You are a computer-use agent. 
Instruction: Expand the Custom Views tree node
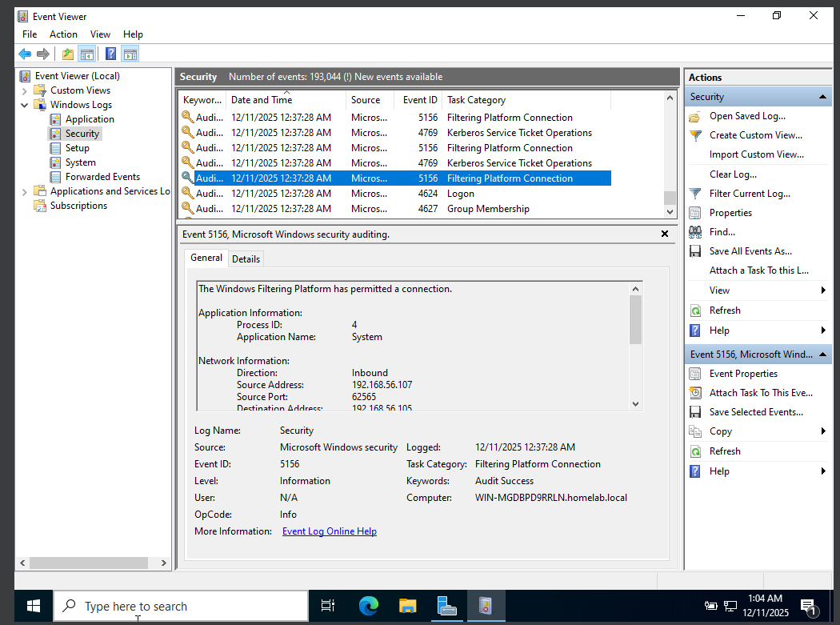coord(24,90)
